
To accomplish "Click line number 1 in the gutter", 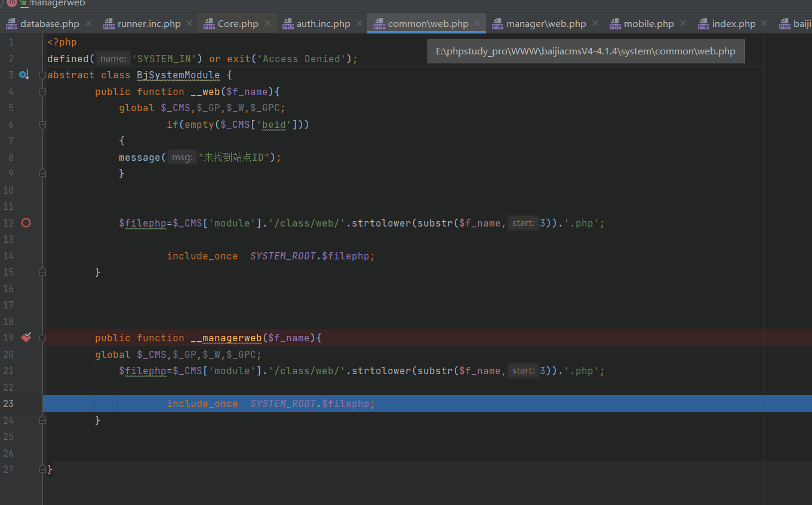I will pos(11,42).
